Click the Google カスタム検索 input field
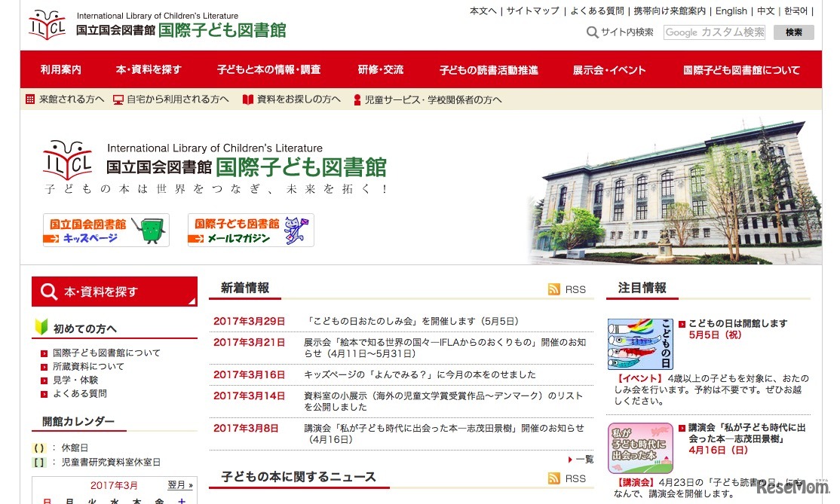This screenshot has width=840, height=504. [x=714, y=32]
